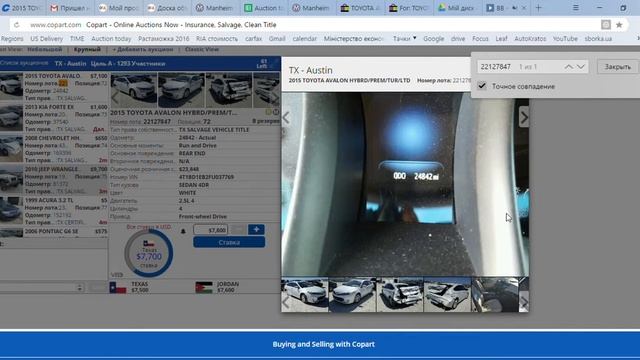Click lot number 22127847 in details
This screenshot has width=640, height=360.
click(x=157, y=122)
